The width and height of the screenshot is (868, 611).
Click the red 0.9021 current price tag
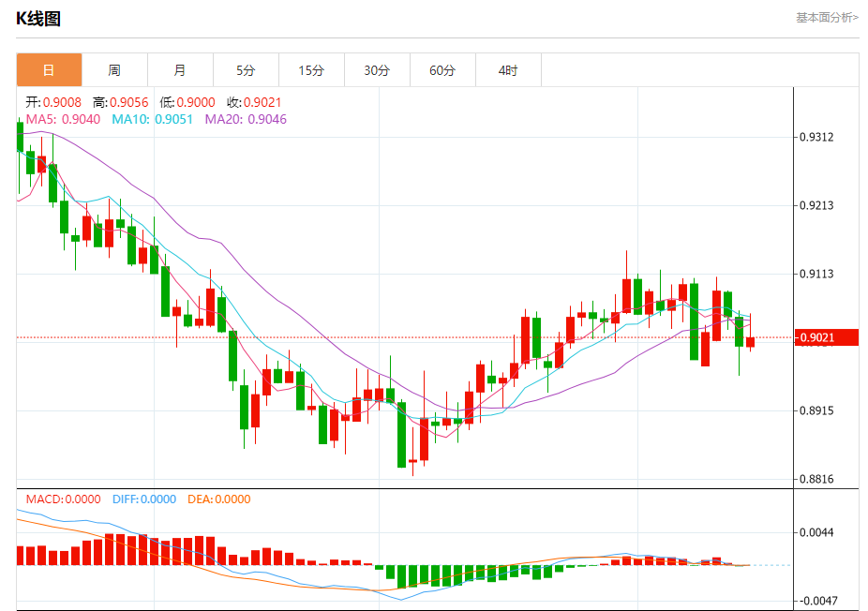827,337
